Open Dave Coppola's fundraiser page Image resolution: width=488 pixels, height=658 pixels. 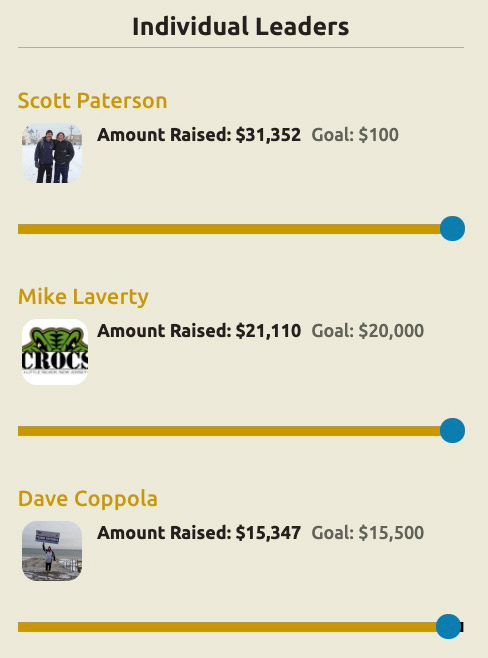coord(88,499)
